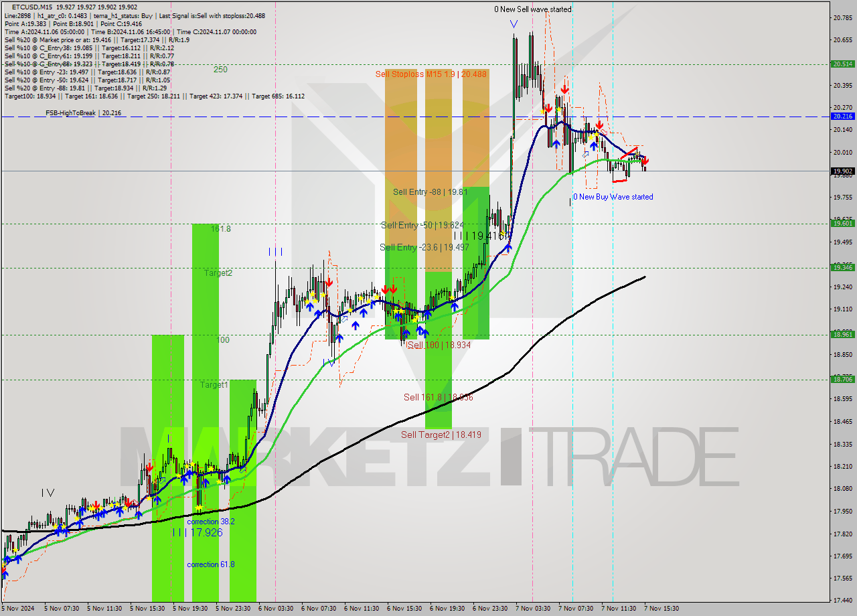
Task: Select the 'Target100: 18.934' targets line
Action: (154, 96)
